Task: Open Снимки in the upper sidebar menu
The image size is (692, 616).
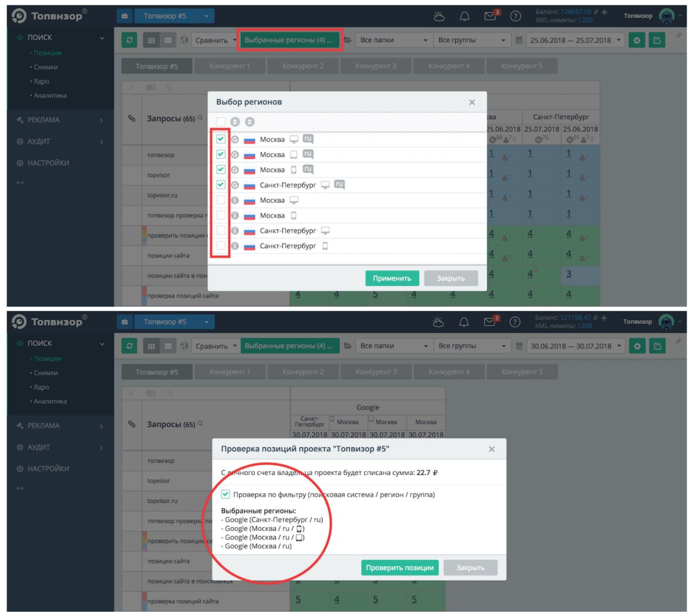Action: [x=45, y=67]
